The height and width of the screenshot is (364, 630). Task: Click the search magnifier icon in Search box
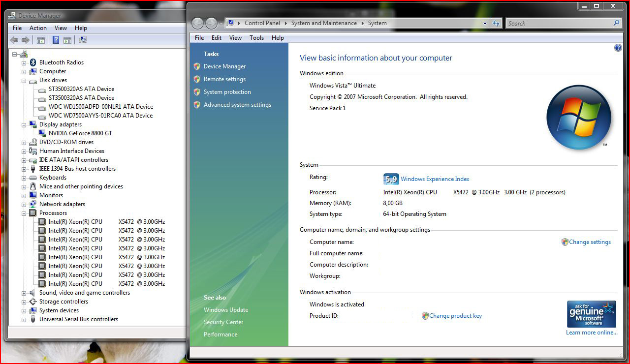click(616, 23)
